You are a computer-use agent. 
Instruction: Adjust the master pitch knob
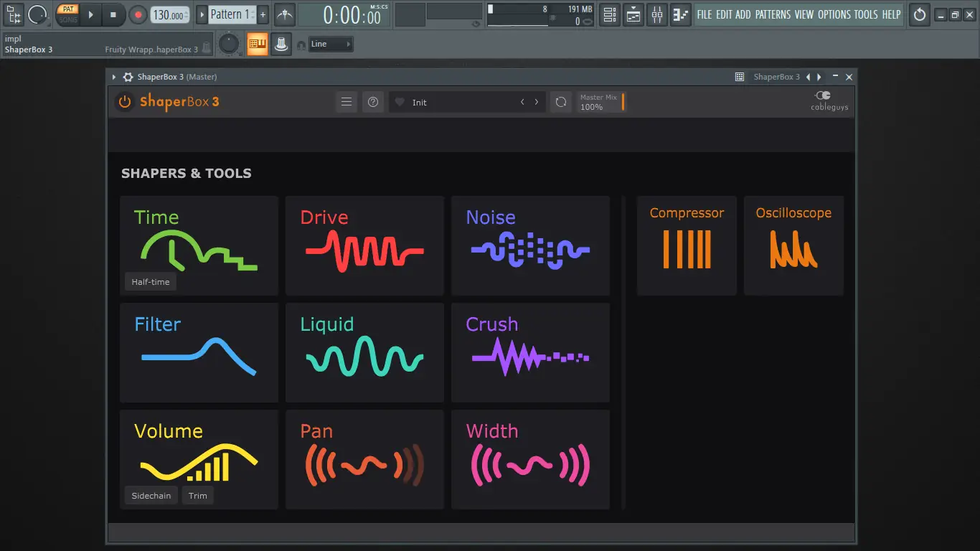(x=229, y=44)
